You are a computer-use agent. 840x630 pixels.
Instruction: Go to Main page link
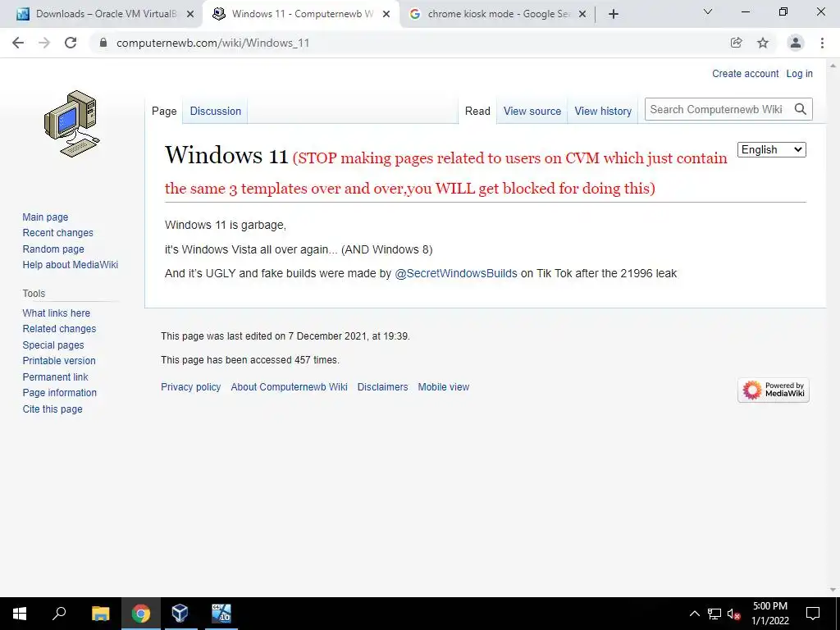click(46, 217)
